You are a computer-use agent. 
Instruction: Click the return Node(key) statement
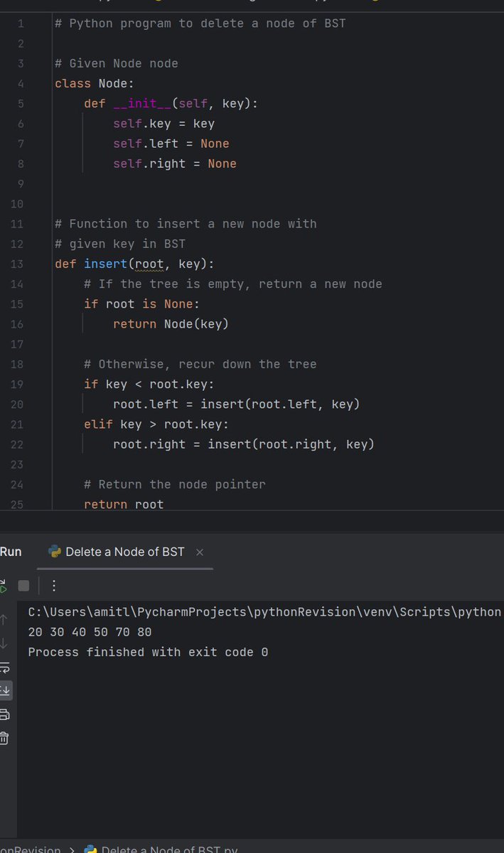(x=171, y=324)
